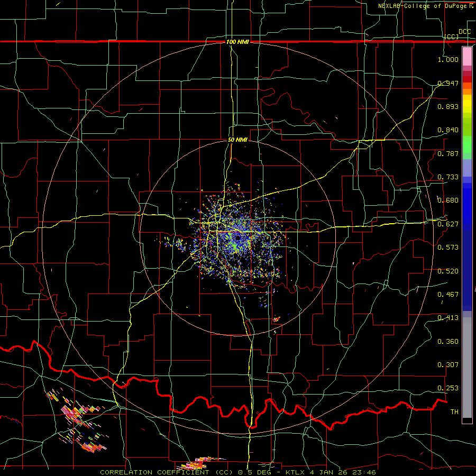Click the Correlation Coefficient product title at bottom
Viewport: 476px width, 476px height.
point(238,472)
